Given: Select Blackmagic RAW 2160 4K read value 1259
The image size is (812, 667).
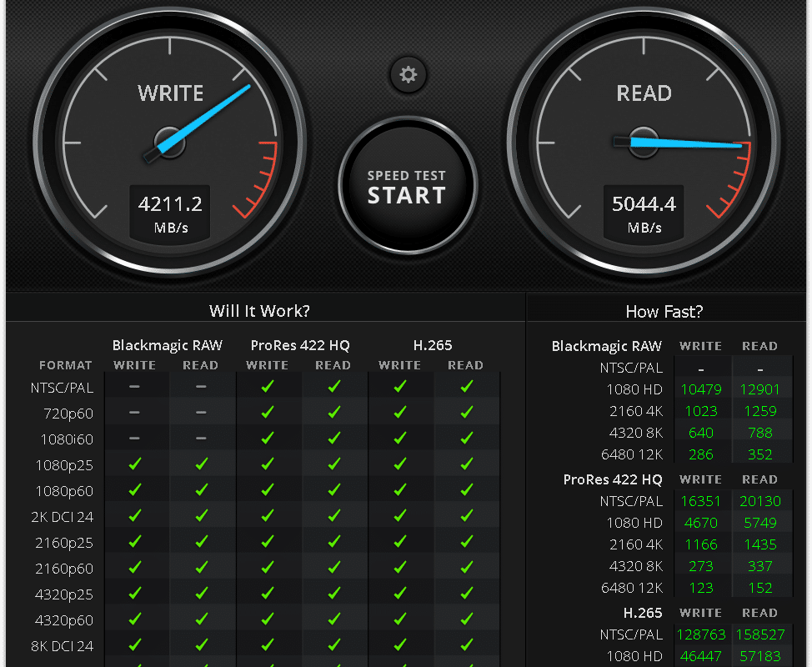Looking at the screenshot, I should click(x=759, y=411).
